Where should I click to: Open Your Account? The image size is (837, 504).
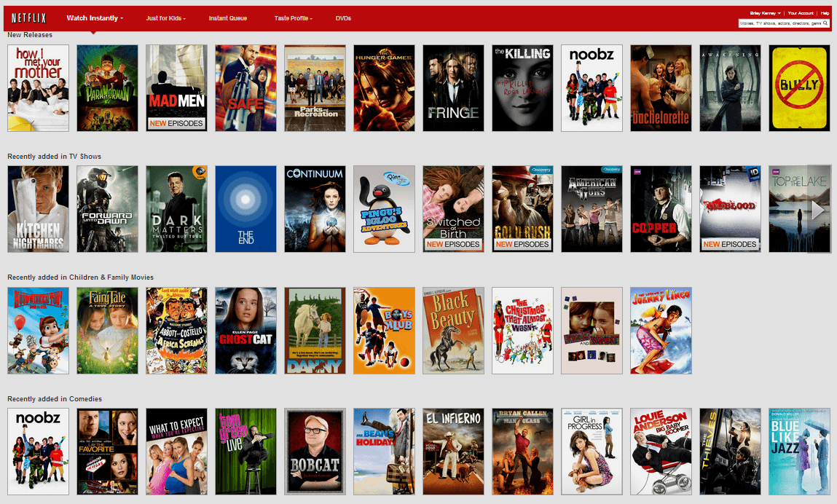pos(801,12)
